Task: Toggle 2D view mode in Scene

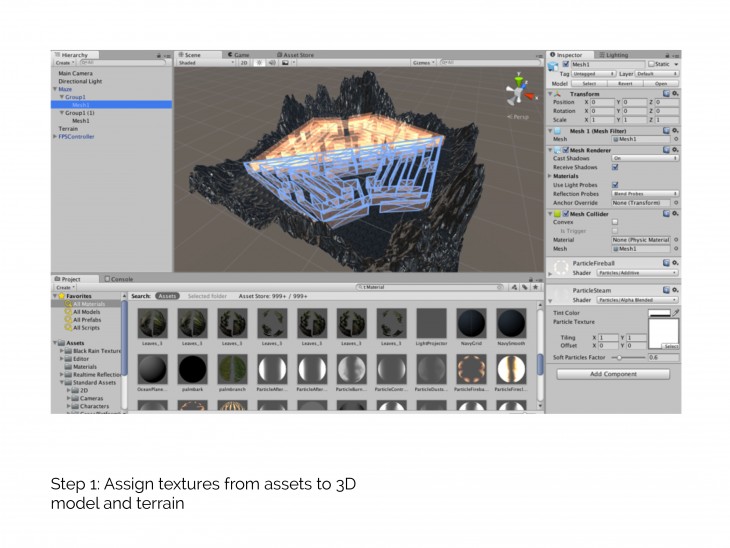Action: tap(244, 62)
